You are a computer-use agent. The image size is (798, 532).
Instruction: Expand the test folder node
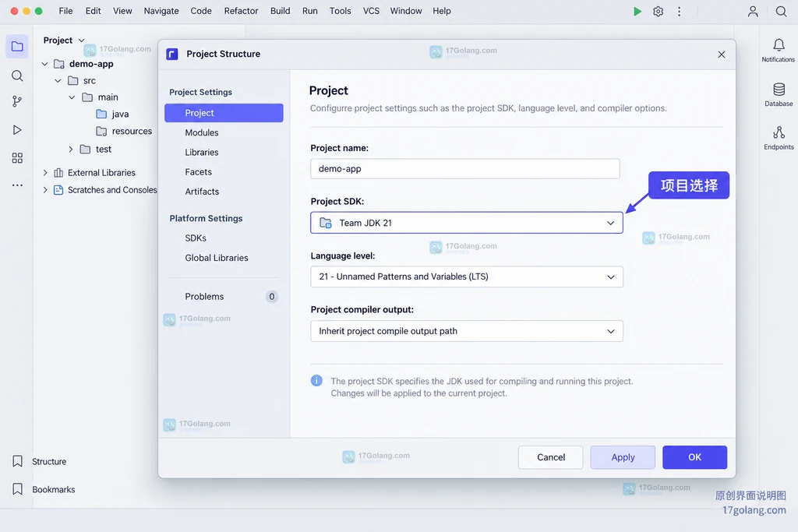click(71, 149)
